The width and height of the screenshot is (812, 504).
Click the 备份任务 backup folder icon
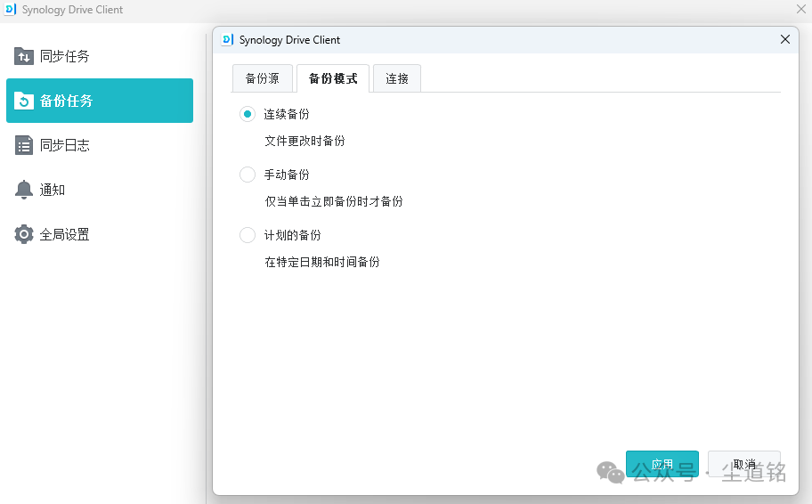pos(24,101)
